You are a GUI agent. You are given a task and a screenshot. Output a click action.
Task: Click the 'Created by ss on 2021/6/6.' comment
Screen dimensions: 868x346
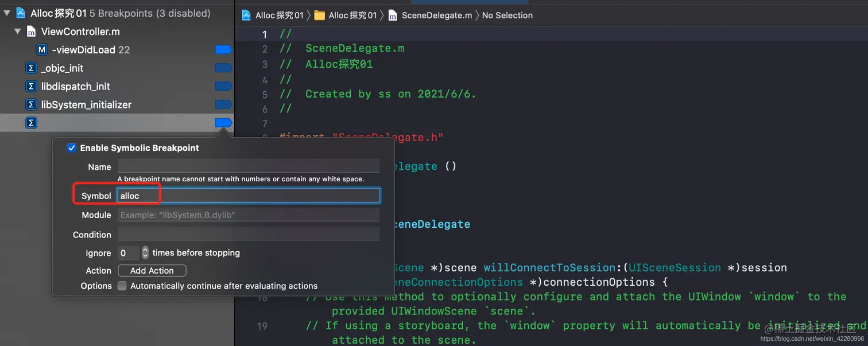(390, 94)
